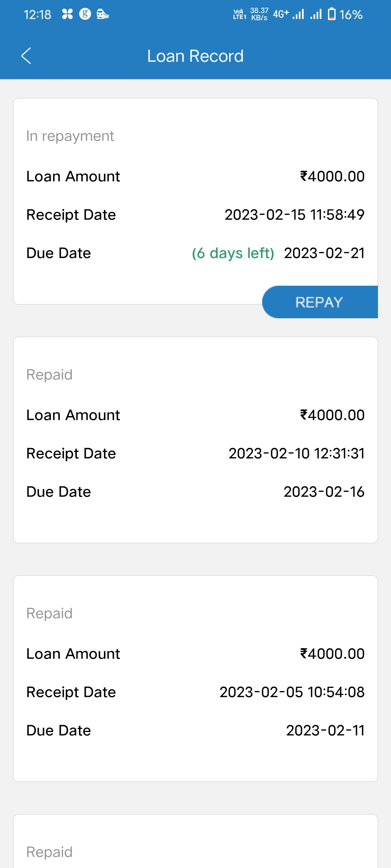The width and height of the screenshot is (391, 868).
Task: Tap receipt date 2023-02-15 11:58:49
Action: (294, 215)
